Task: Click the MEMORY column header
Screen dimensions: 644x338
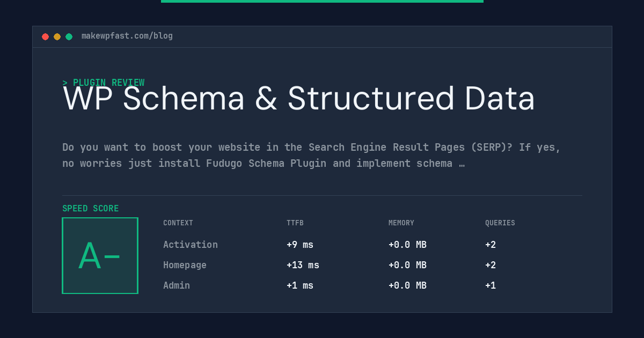Action: coord(401,223)
